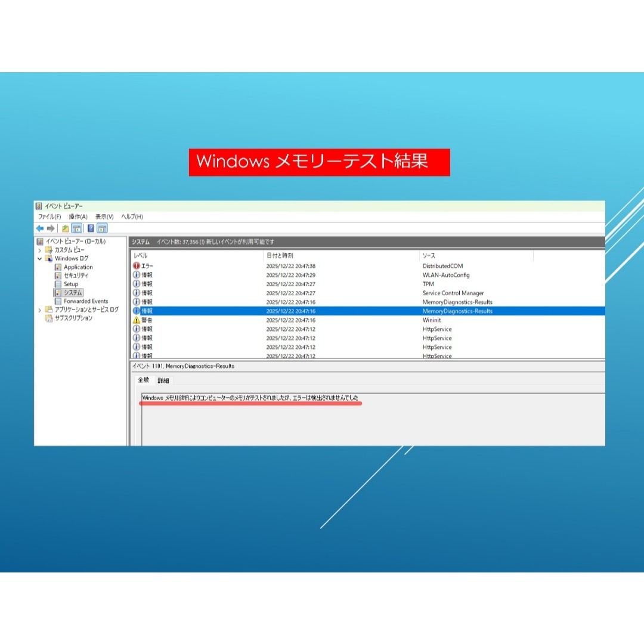
Task: Select the サブスクリプション tree entry
Action: click(x=73, y=318)
